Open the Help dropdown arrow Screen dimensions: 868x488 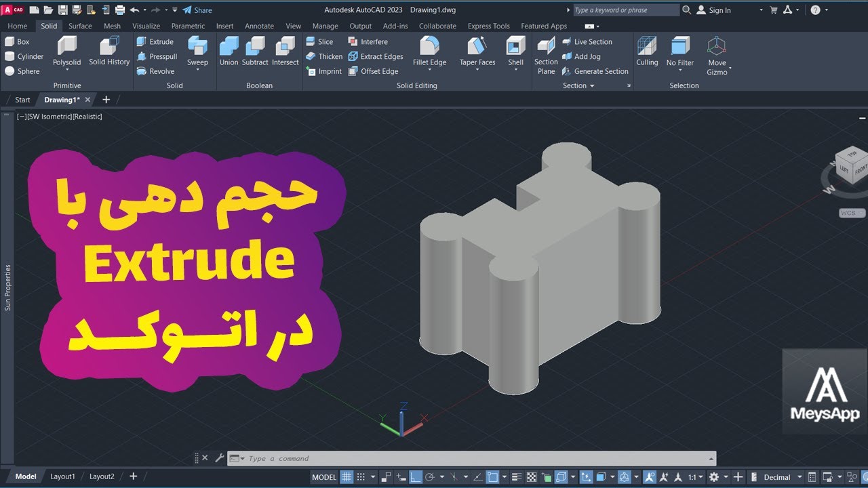pos(827,10)
